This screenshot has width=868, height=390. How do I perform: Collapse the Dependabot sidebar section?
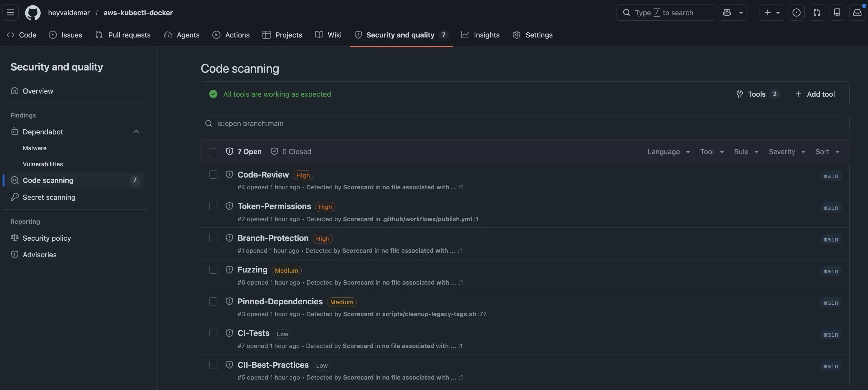click(x=136, y=132)
